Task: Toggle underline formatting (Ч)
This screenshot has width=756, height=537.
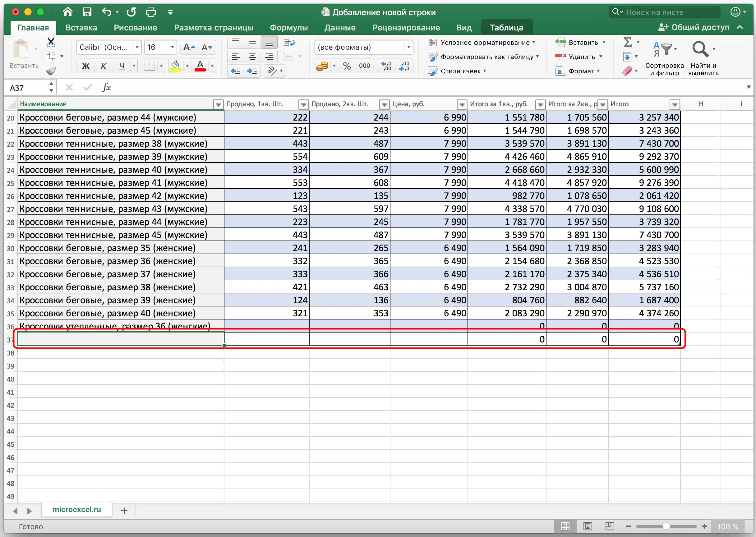Action: click(x=122, y=66)
